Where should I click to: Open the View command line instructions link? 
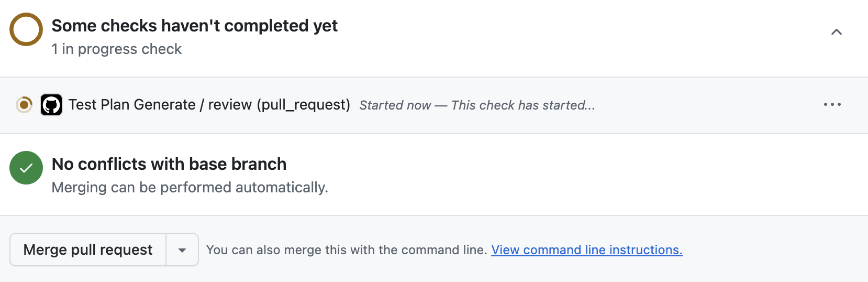pyautogui.click(x=586, y=250)
